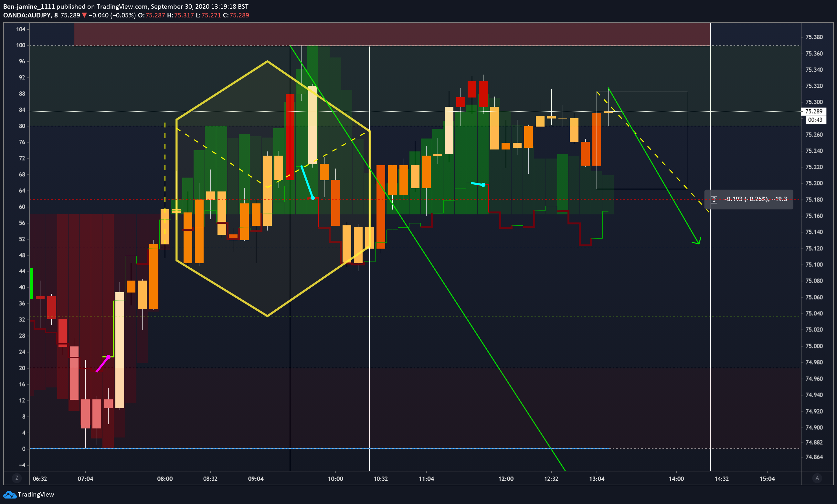Screen dimensions: 837x504
Task: Click the 80 level on the left scale
Action: (x=22, y=126)
